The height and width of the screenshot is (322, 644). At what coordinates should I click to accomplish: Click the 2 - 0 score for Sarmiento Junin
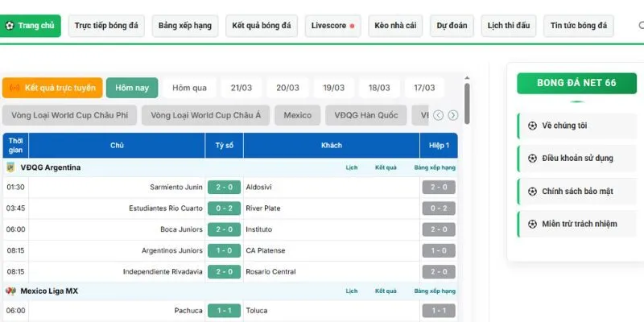pos(224,187)
